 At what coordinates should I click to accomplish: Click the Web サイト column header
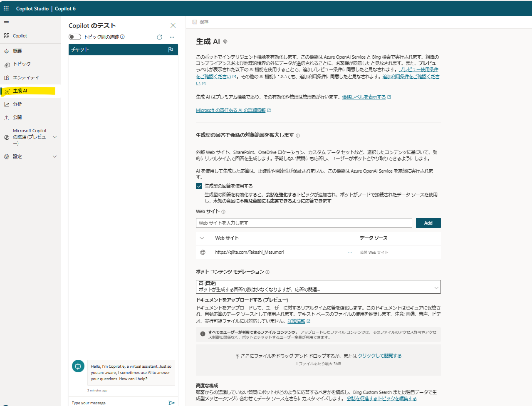[227, 238]
